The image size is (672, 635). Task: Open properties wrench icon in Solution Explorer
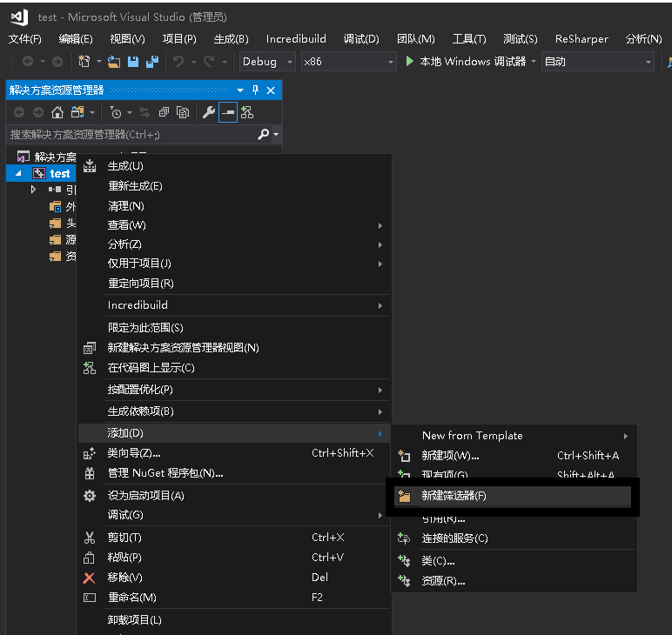pos(208,112)
